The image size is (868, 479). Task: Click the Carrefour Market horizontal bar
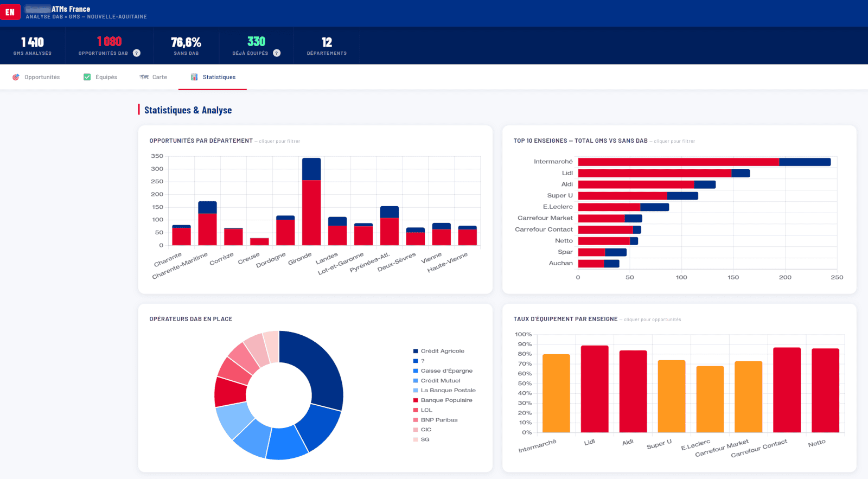point(610,219)
